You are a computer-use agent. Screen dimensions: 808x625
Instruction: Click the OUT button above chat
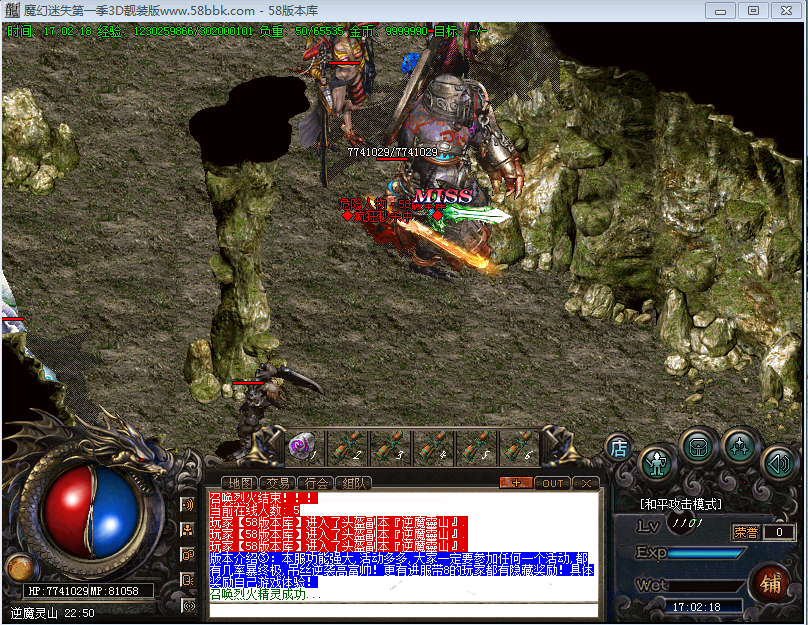[x=553, y=483]
